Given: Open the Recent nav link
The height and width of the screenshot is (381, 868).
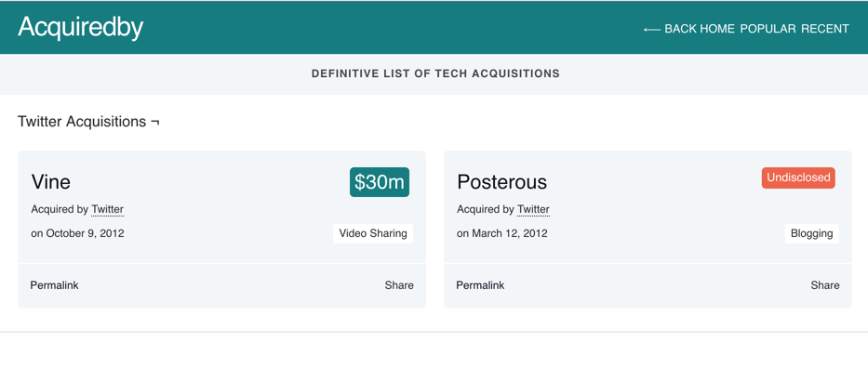Looking at the screenshot, I should click(825, 29).
